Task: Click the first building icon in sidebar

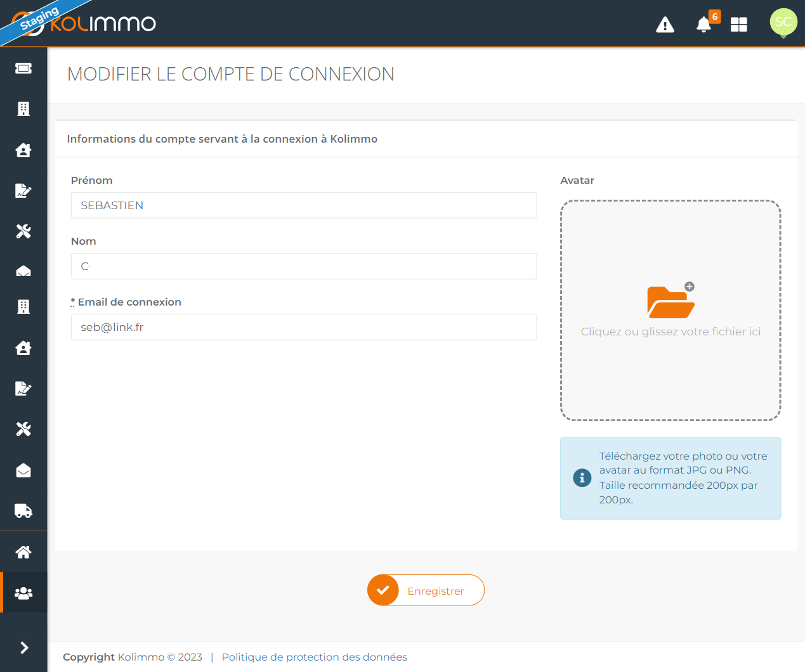Action: (x=23, y=109)
